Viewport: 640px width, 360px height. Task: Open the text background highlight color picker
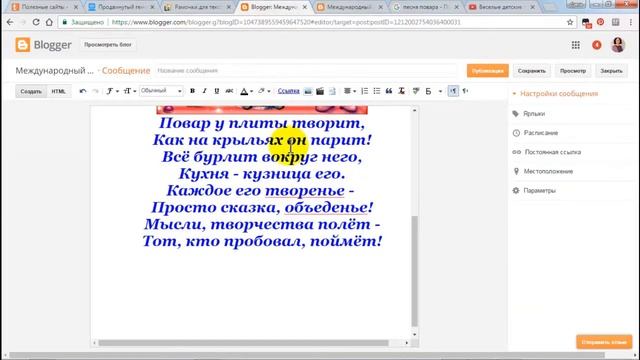pyautogui.click(x=264, y=91)
